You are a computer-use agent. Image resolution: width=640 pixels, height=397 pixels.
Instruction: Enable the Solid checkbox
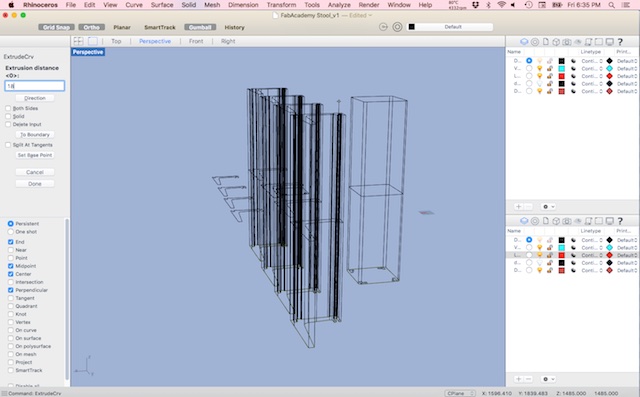(8, 116)
